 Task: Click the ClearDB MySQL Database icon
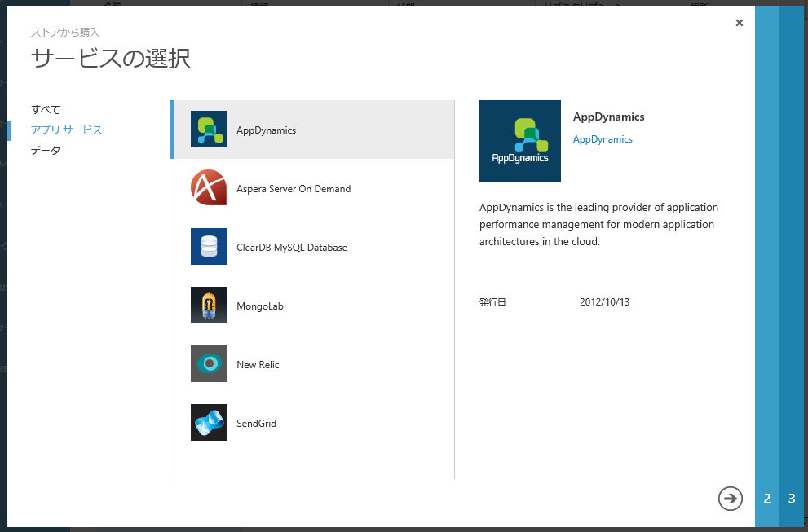click(x=209, y=247)
